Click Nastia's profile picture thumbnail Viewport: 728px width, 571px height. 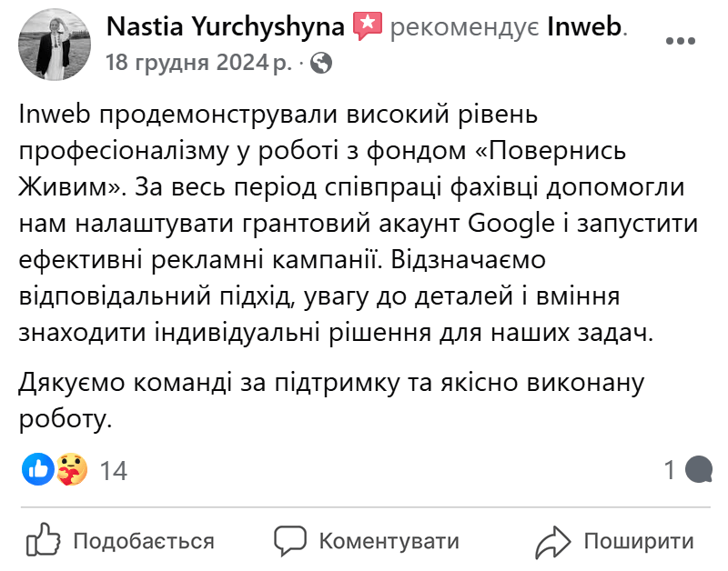[54, 44]
